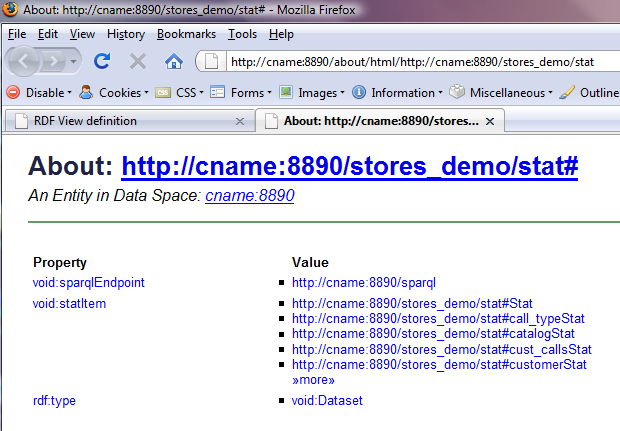Open the void:Dataset value link

point(327,401)
